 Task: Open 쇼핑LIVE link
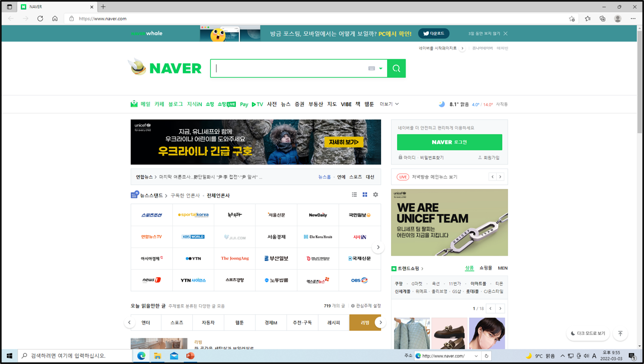(227, 104)
